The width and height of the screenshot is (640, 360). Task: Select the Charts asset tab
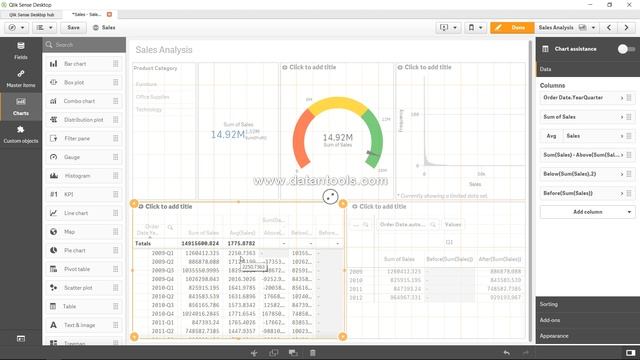point(21,107)
